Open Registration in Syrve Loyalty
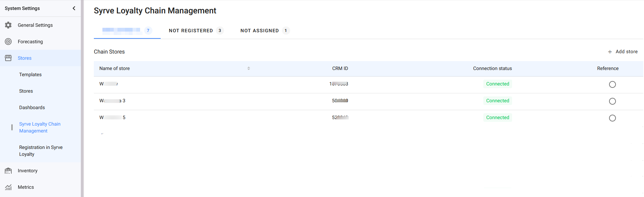This screenshot has height=197, width=644. click(41, 151)
